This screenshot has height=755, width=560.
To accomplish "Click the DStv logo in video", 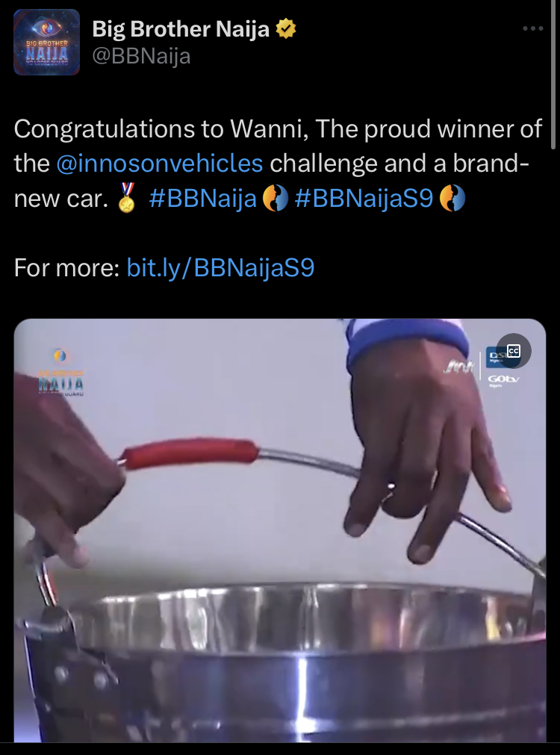I will (494, 357).
